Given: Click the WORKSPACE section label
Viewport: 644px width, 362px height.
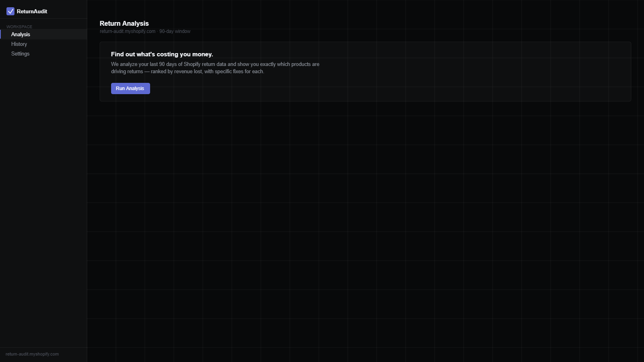Looking at the screenshot, I should point(19,27).
